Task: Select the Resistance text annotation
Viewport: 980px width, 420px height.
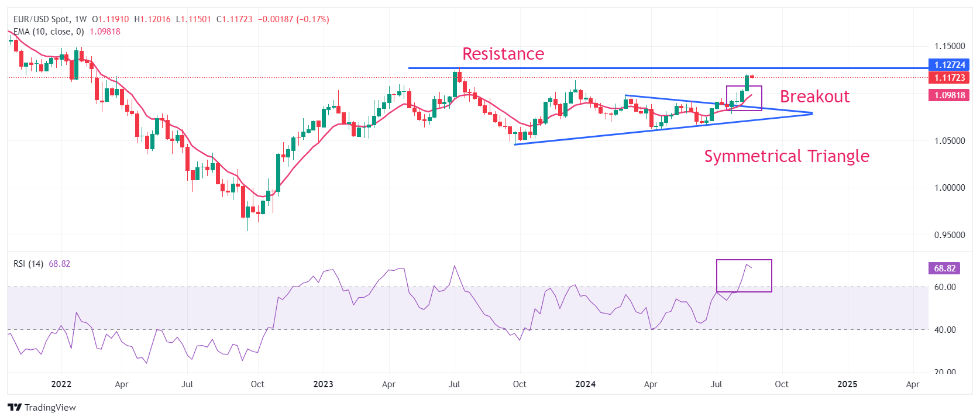Action: pyautogui.click(x=503, y=54)
